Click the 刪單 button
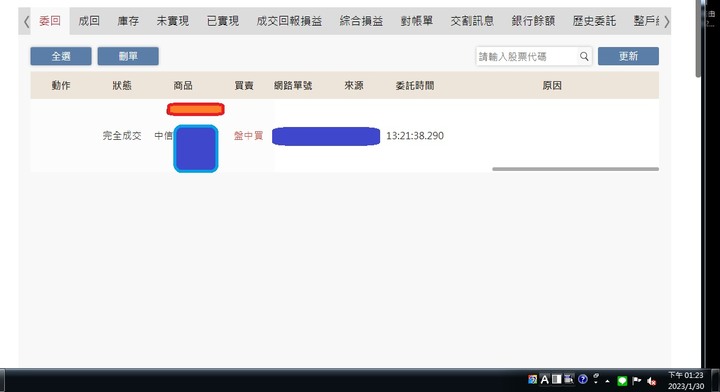Screen dimensions: 720x392 pos(128,56)
